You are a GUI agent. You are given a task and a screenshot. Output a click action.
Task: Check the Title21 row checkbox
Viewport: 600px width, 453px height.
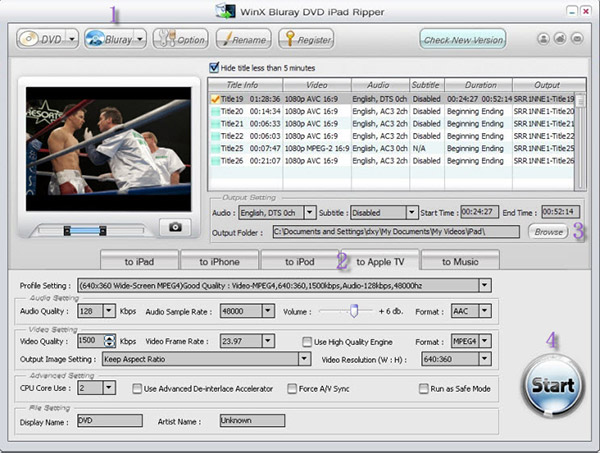point(215,124)
